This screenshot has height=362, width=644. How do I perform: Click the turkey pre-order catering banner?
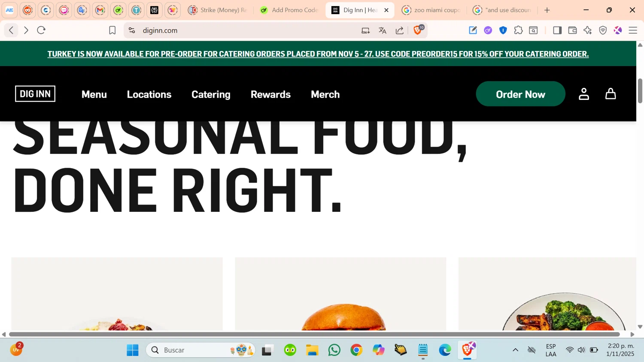coord(318,54)
